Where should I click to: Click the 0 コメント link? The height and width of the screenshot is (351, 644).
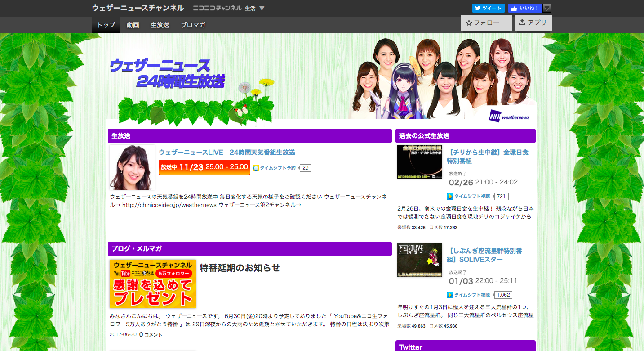(x=151, y=334)
